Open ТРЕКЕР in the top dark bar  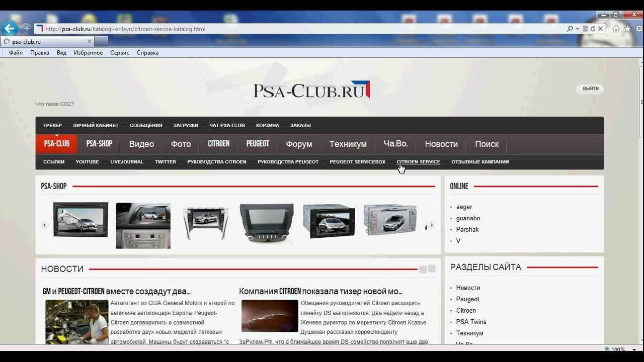click(52, 125)
